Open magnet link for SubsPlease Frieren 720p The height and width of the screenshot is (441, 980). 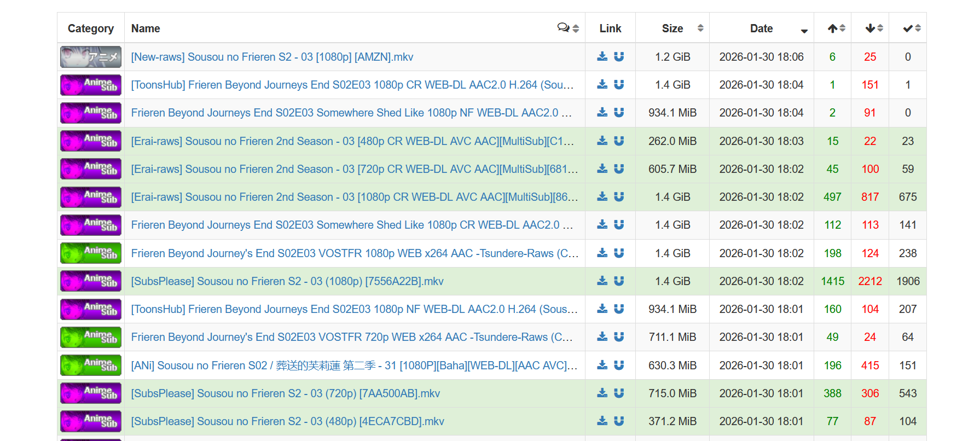[619, 393]
